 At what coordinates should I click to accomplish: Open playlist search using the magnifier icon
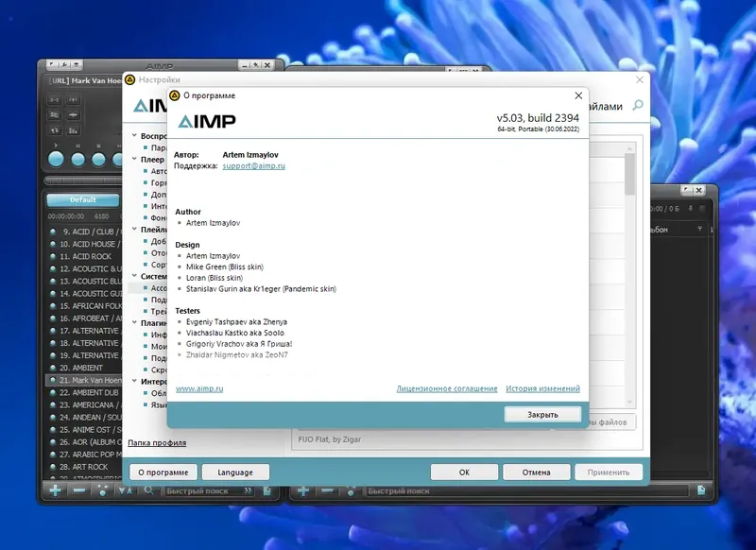pos(151,490)
